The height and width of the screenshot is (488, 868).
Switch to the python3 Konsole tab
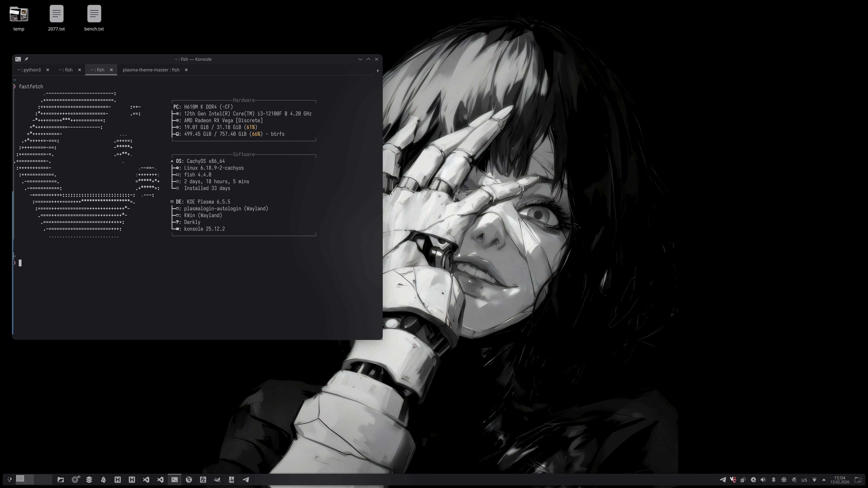[x=29, y=70]
